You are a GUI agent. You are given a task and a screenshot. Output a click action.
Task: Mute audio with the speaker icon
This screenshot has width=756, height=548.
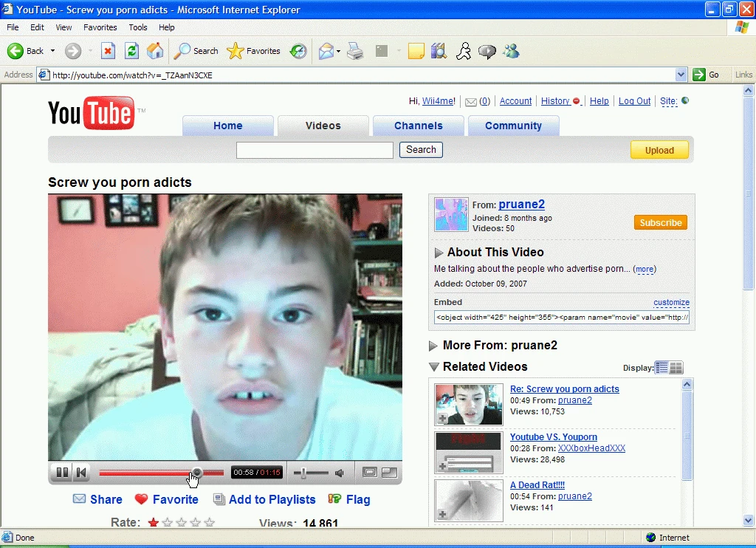tap(340, 473)
